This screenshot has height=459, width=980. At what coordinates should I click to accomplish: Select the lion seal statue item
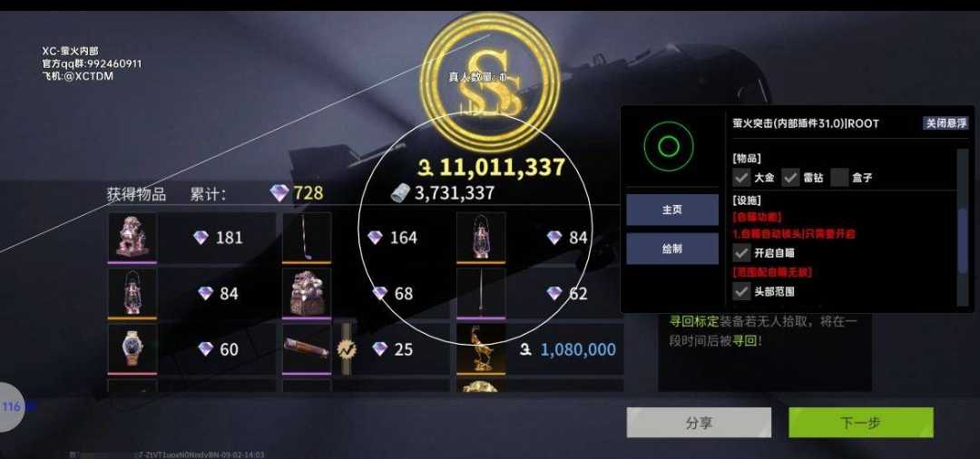(x=307, y=293)
